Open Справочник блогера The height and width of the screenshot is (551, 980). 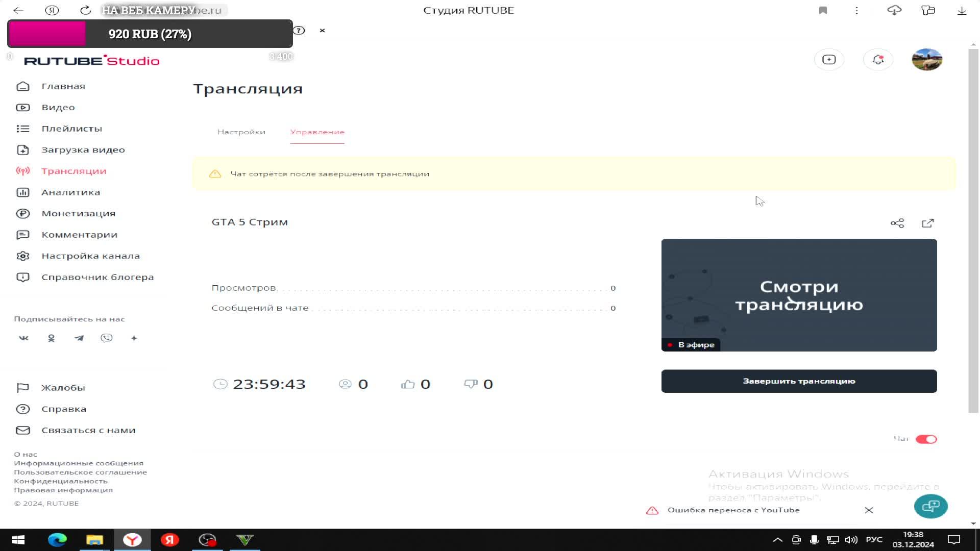click(85, 277)
